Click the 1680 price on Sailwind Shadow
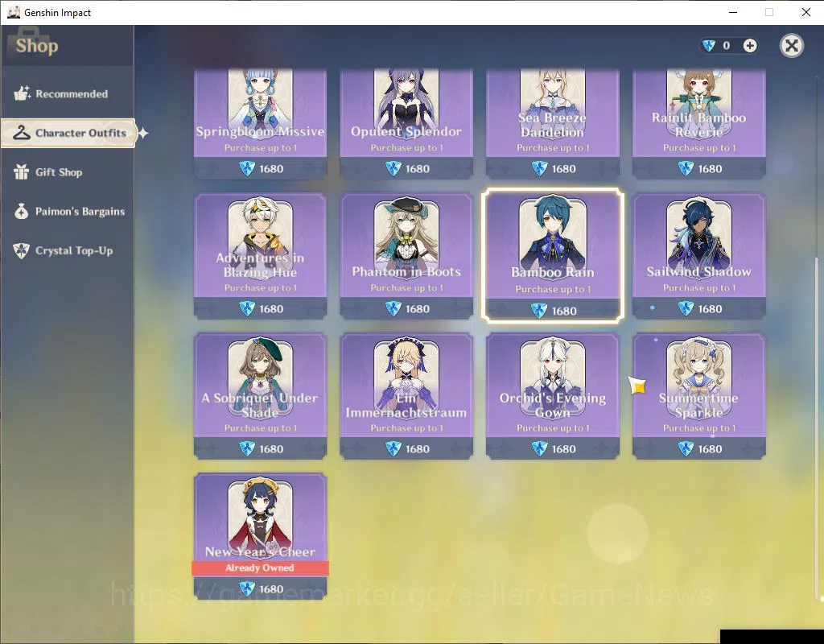824x644 pixels. click(710, 308)
